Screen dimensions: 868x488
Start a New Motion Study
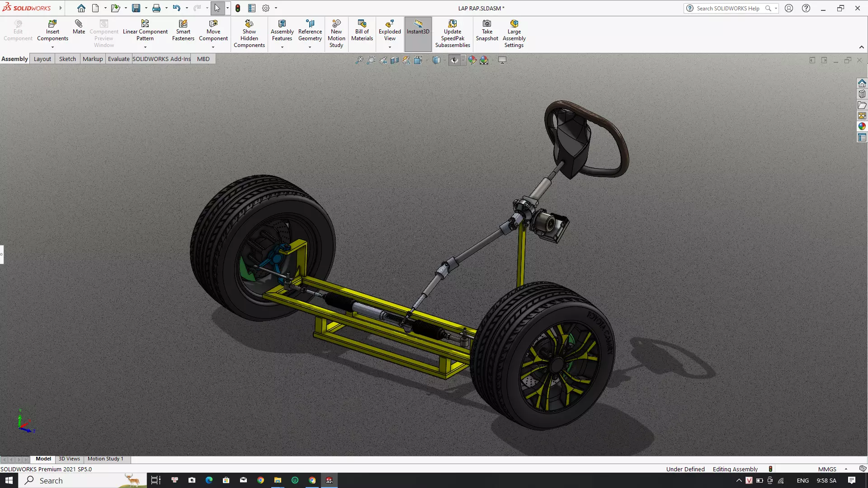click(x=336, y=34)
